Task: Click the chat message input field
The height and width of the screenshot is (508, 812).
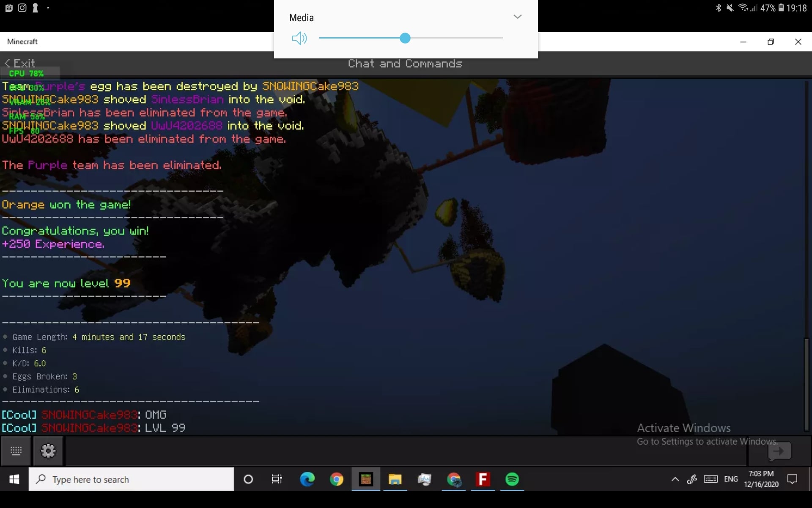Action: (x=406, y=451)
